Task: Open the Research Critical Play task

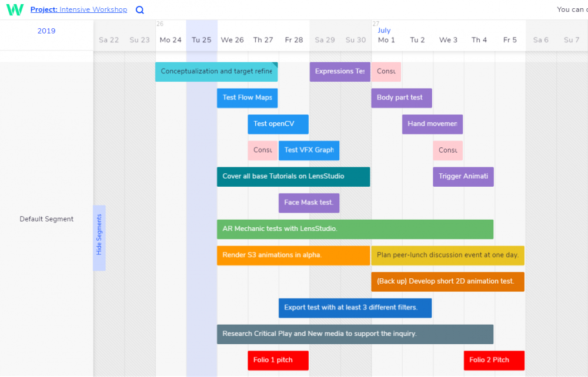Action: [355, 334]
